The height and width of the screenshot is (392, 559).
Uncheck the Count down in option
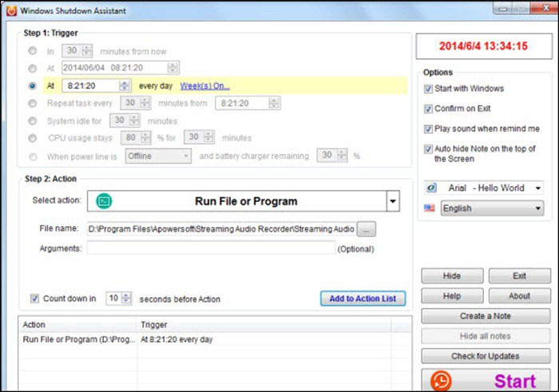[x=34, y=299]
